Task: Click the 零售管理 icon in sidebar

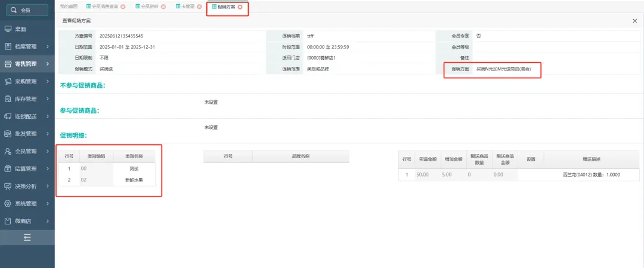Action: point(8,64)
